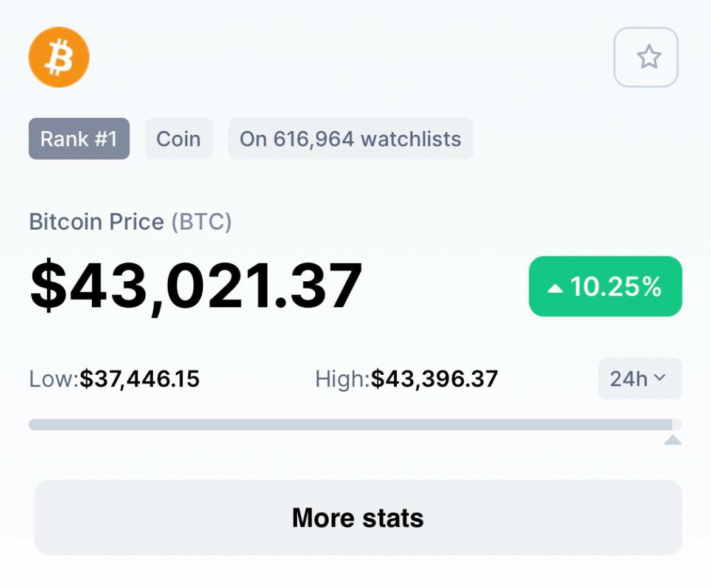Viewport: 711px width, 588px height.
Task: Click the 10.25% price change badge
Action: [605, 286]
